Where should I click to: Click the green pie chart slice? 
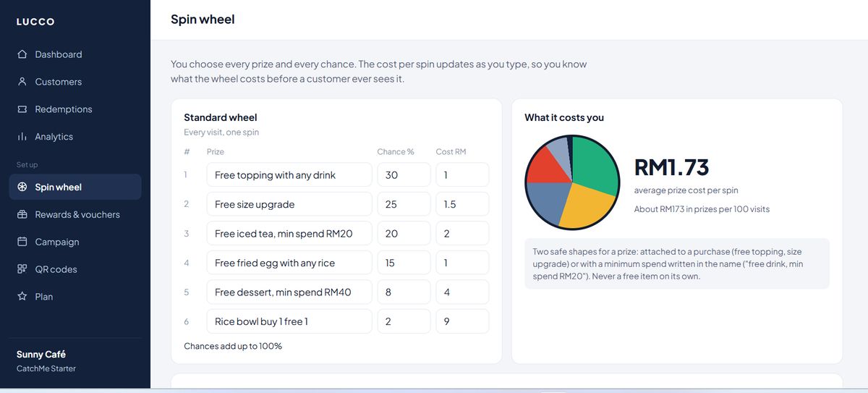[596, 165]
